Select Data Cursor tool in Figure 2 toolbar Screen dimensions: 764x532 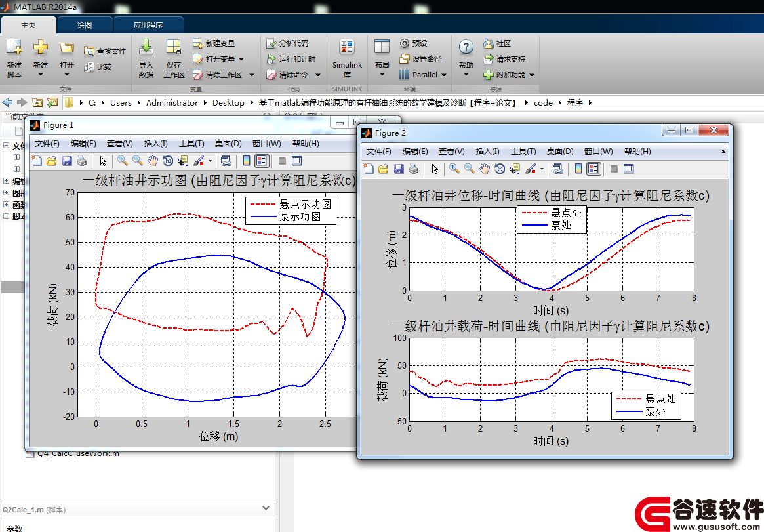click(515, 169)
